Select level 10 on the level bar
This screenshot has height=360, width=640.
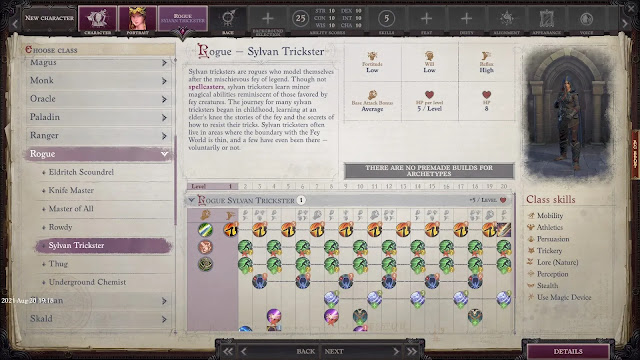360,187
